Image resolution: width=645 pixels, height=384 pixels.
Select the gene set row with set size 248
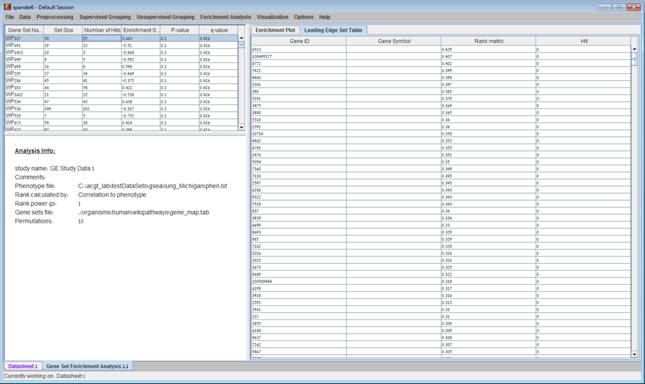click(x=121, y=109)
